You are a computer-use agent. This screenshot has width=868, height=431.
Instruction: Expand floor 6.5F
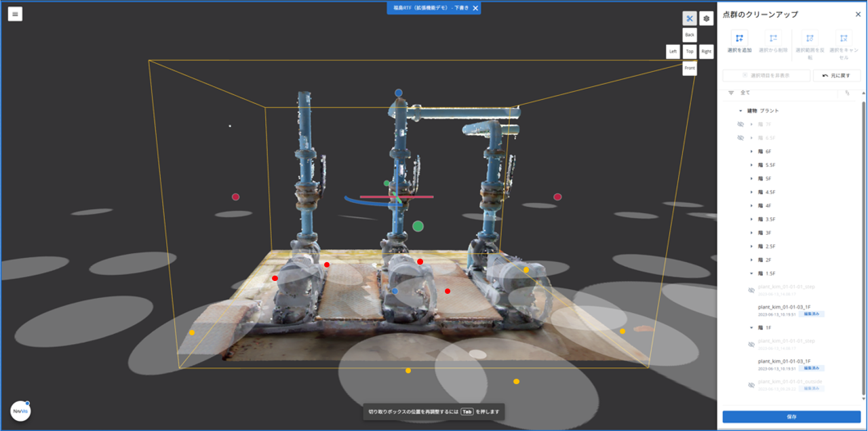751,138
